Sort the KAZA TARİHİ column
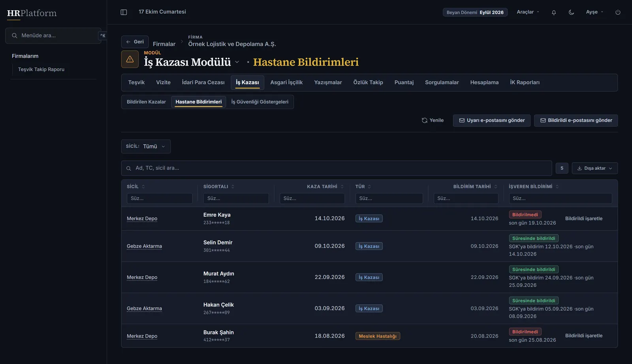The height and width of the screenshot is (364, 632). point(342,187)
